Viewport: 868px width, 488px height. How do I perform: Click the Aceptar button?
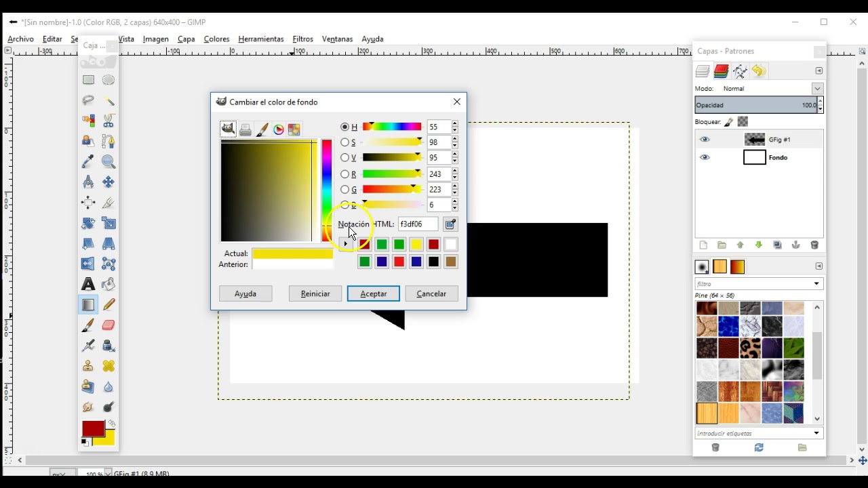point(374,293)
